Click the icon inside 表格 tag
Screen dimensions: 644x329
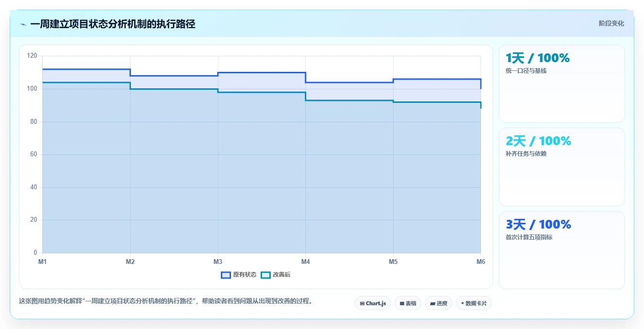click(x=402, y=303)
